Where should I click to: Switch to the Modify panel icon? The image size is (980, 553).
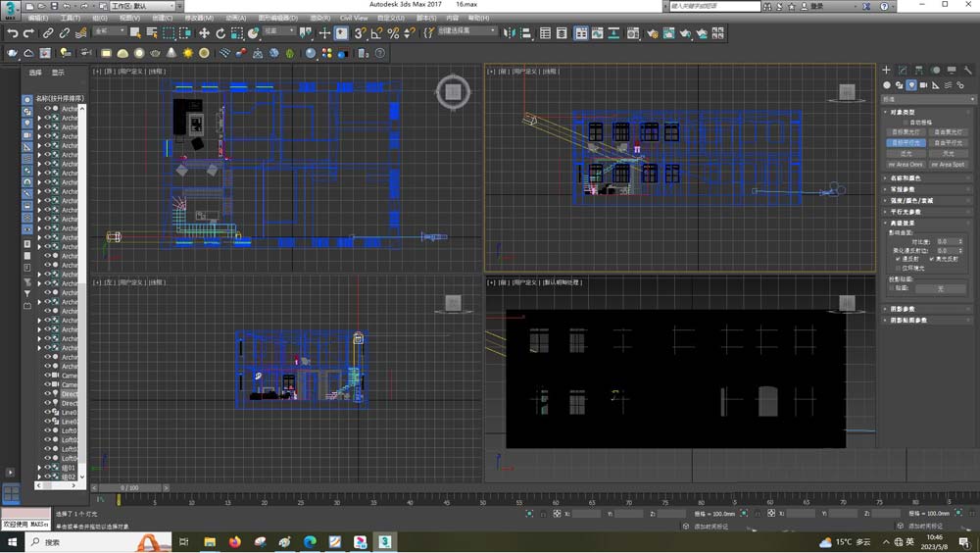[903, 71]
